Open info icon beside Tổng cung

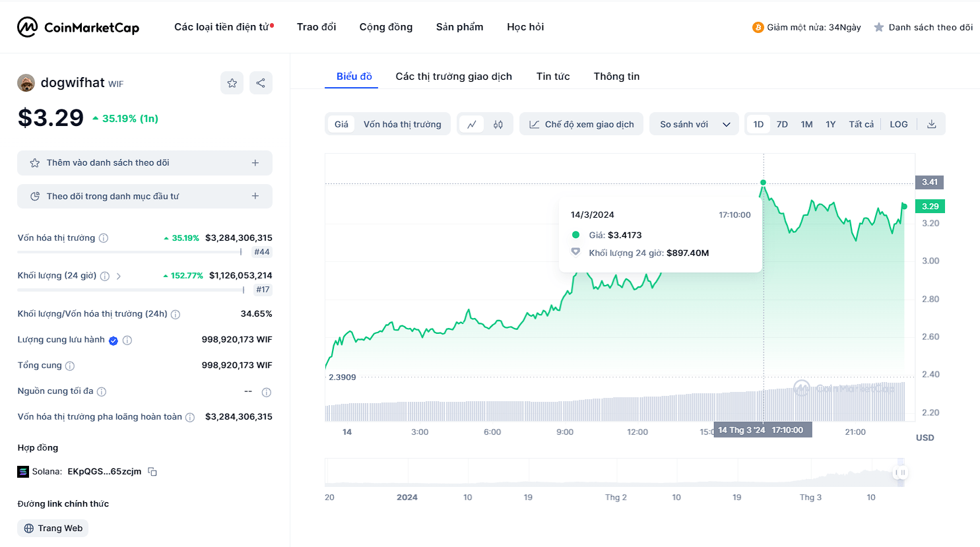pyautogui.click(x=70, y=366)
